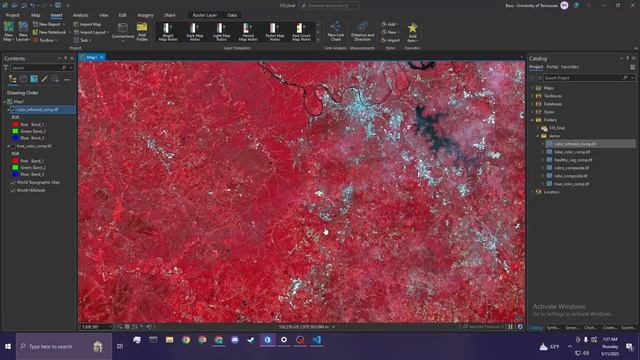Image resolution: width=640 pixels, height=360 pixels.
Task: Open the map scale dropdown
Action: pos(110,327)
